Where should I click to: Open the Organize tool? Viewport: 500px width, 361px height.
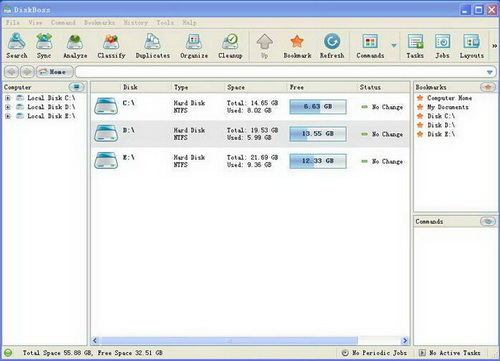click(194, 46)
